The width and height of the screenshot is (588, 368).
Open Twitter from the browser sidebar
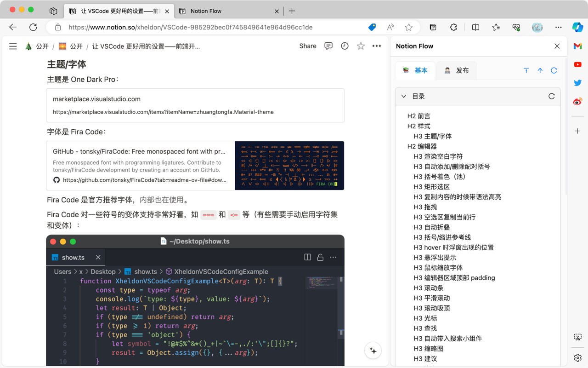coord(578,83)
